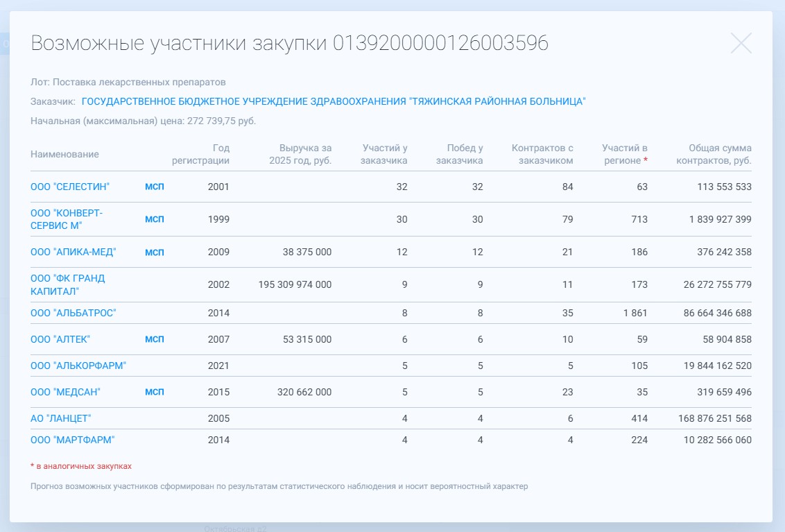The width and height of the screenshot is (785, 532).
Task: Open company ООО "ФК ГРАНД КАПИТАЛ"
Action: [67, 284]
